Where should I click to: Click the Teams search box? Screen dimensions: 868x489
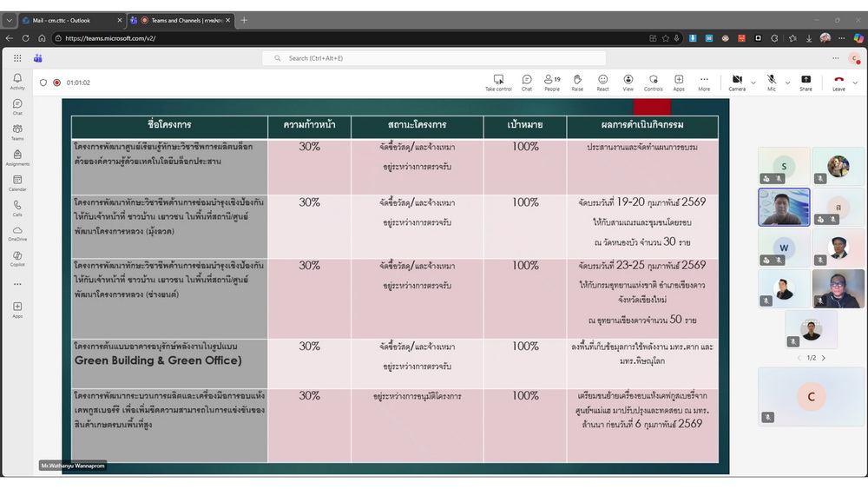[434, 58]
